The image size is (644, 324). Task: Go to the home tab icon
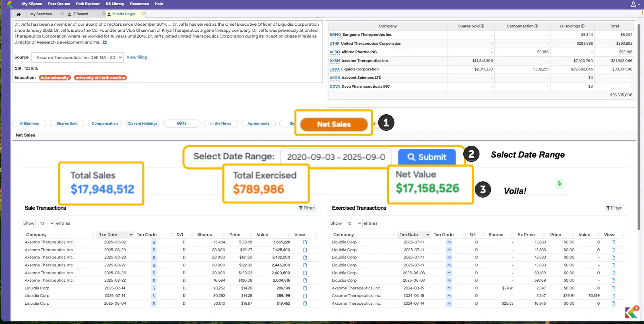19,14
